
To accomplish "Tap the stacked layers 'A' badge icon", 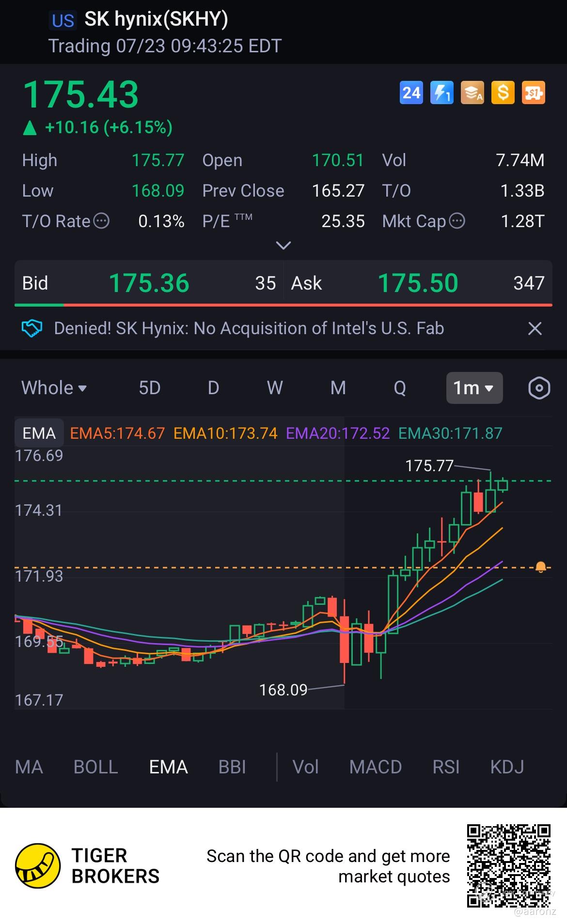I will 472,92.
